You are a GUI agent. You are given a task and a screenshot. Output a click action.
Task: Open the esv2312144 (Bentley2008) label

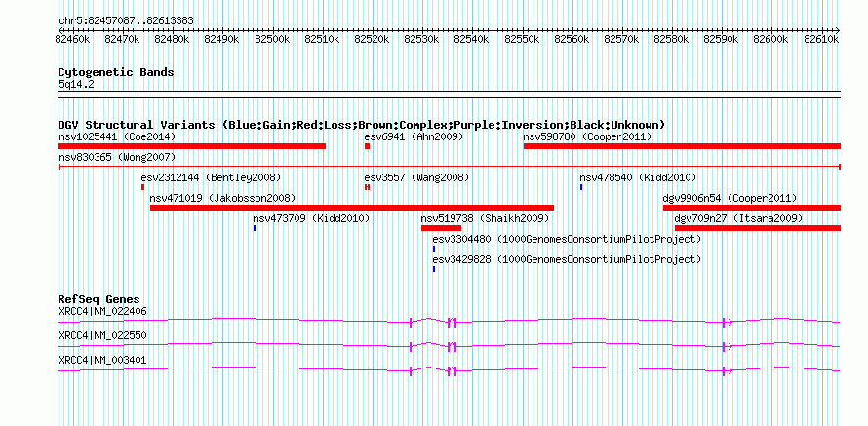[x=211, y=177]
